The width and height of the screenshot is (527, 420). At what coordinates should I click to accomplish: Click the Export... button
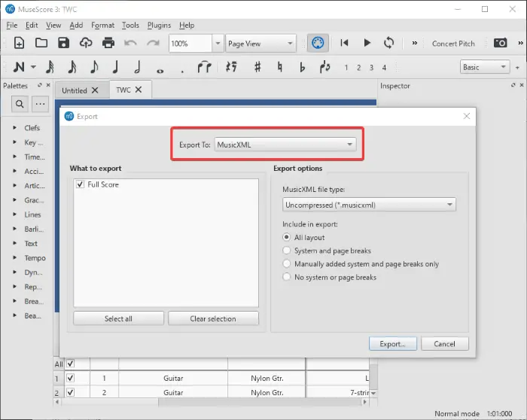pyautogui.click(x=392, y=344)
